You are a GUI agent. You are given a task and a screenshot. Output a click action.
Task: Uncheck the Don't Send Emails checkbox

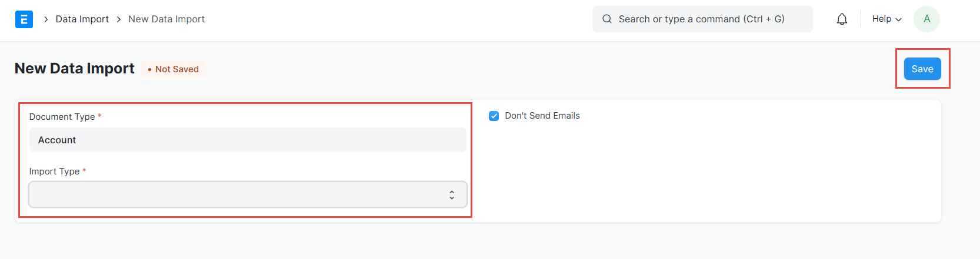[x=494, y=116]
